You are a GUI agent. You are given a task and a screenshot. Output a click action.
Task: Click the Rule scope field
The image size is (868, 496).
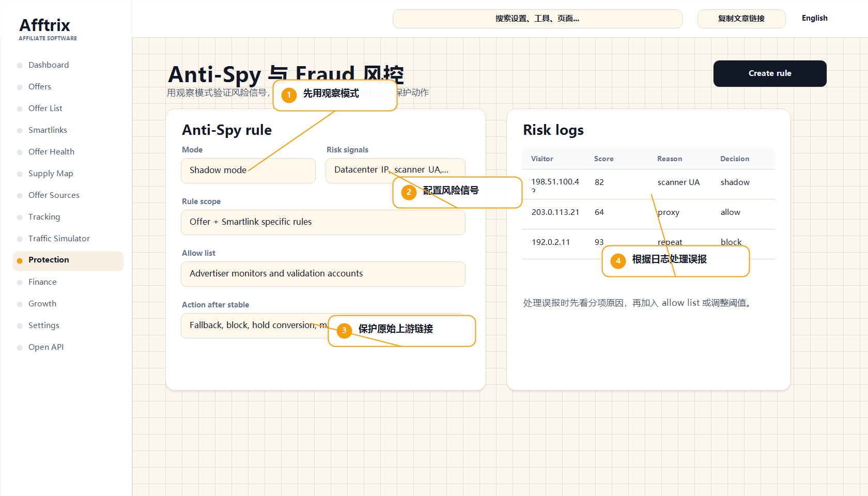click(323, 222)
